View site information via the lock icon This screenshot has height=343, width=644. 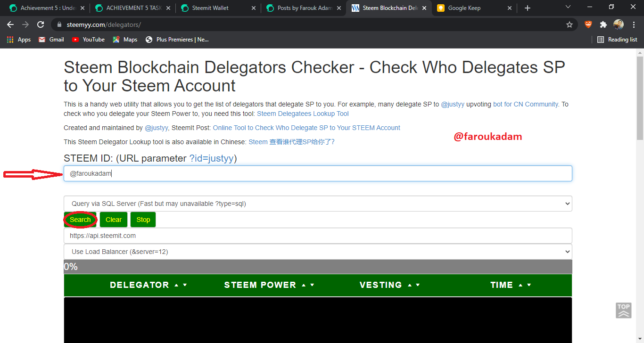[59, 24]
